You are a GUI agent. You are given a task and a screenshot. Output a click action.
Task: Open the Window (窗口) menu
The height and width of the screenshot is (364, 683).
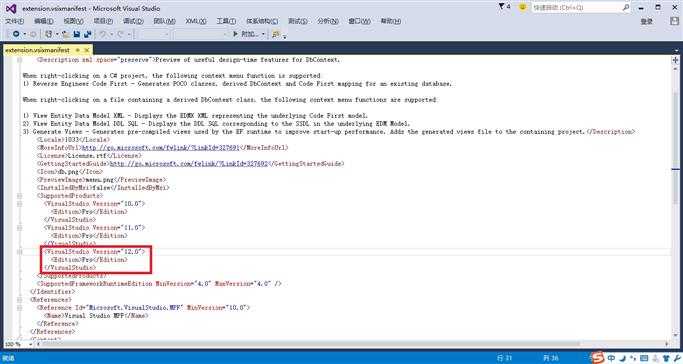click(x=359, y=21)
